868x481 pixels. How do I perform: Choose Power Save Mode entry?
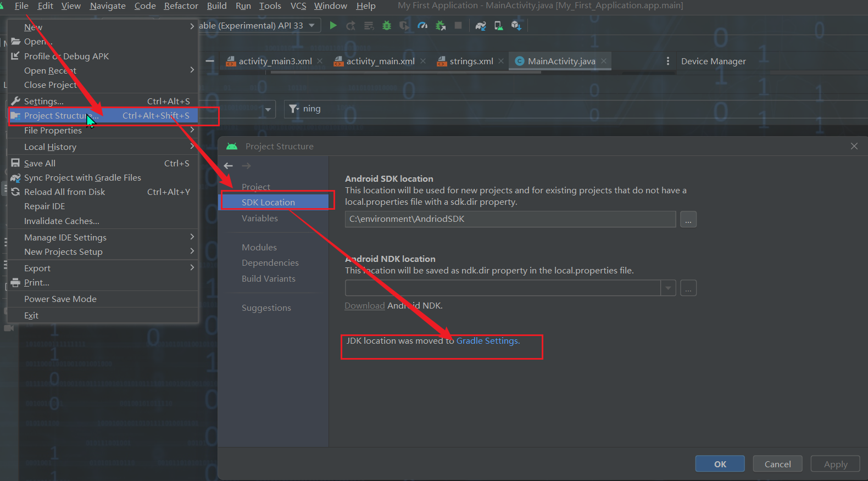click(x=102, y=299)
